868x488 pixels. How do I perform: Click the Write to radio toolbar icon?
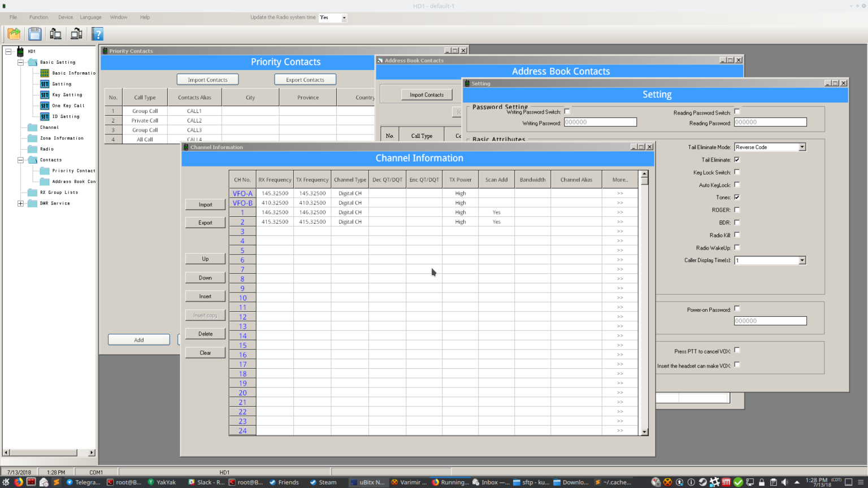point(76,34)
